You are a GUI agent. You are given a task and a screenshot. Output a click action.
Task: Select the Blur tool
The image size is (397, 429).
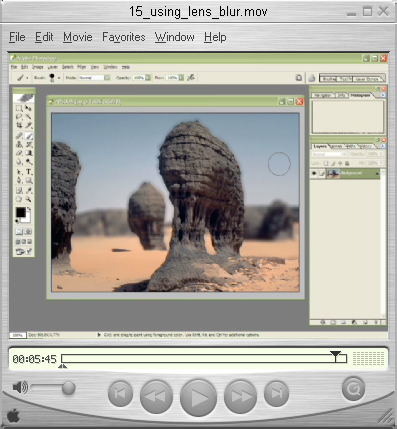tap(19, 162)
